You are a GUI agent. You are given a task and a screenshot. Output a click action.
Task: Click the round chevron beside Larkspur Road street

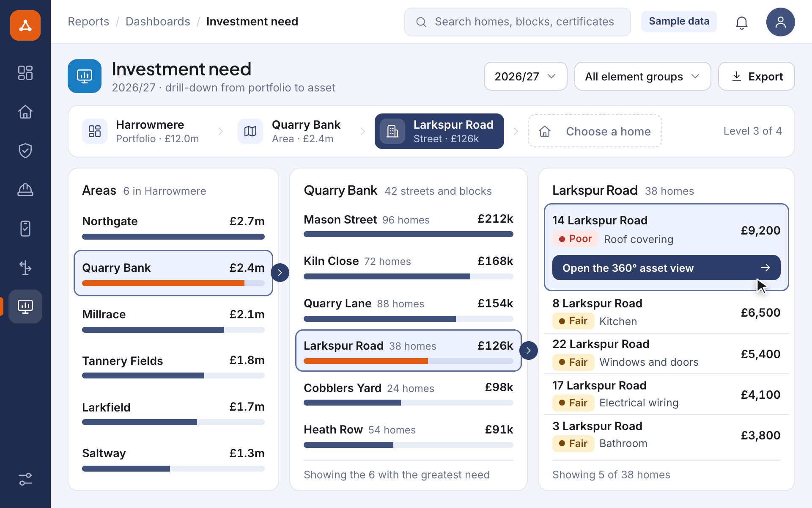coord(529,351)
